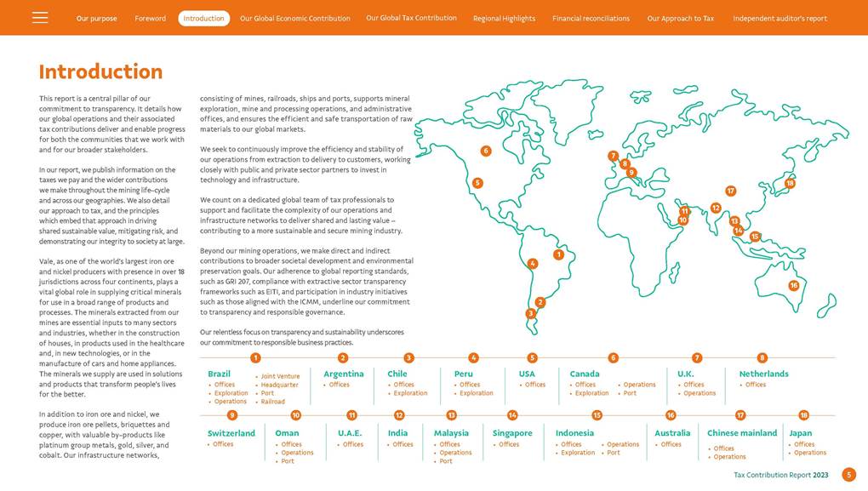The width and height of the screenshot is (868, 491).
Task: Switch to Our Global Tax Contribution
Action: pos(411,18)
